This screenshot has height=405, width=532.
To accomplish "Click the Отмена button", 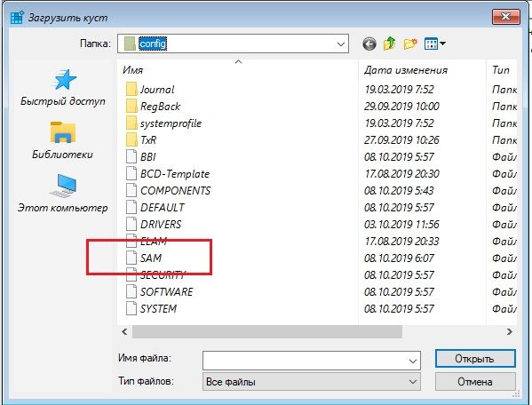I will pos(475,382).
